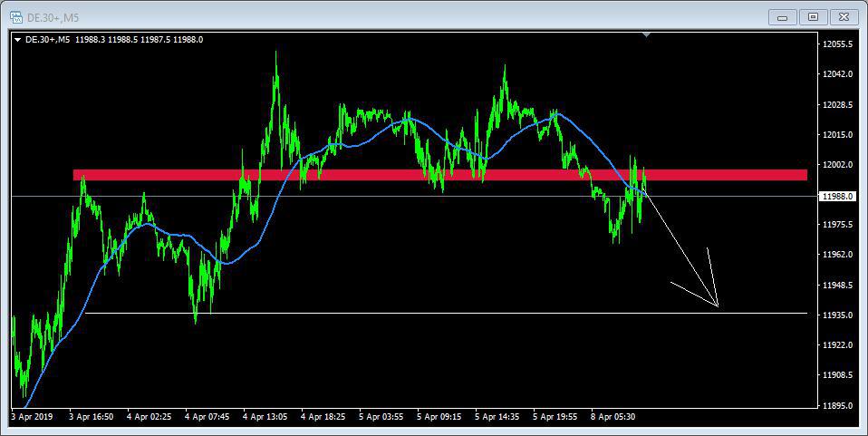Image resolution: width=868 pixels, height=436 pixels.
Task: Click the DE.30+,M5 title bar text
Action: (53, 16)
